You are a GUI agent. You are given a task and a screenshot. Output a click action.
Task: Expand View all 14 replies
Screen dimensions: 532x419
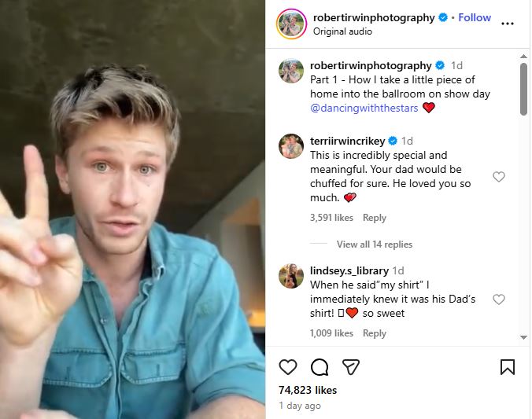coord(374,244)
